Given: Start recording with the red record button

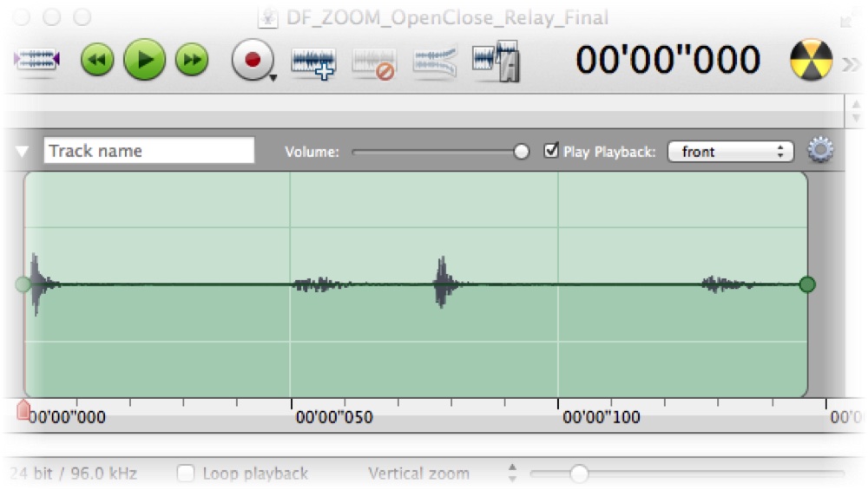Looking at the screenshot, I should [x=253, y=60].
